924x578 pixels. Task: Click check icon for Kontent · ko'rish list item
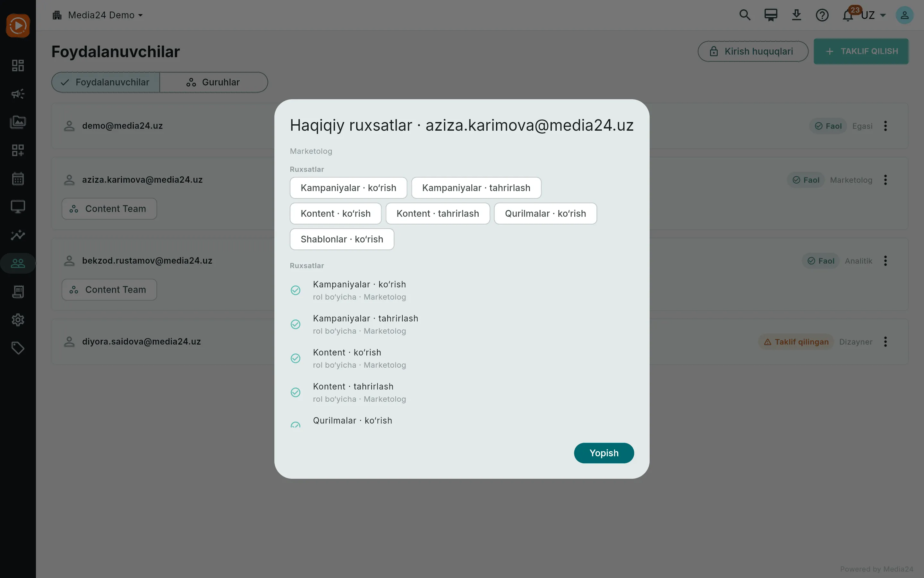tap(295, 358)
